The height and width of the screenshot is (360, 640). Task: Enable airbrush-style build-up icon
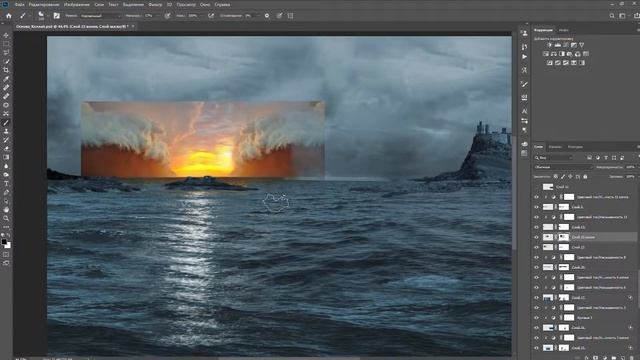[211, 16]
